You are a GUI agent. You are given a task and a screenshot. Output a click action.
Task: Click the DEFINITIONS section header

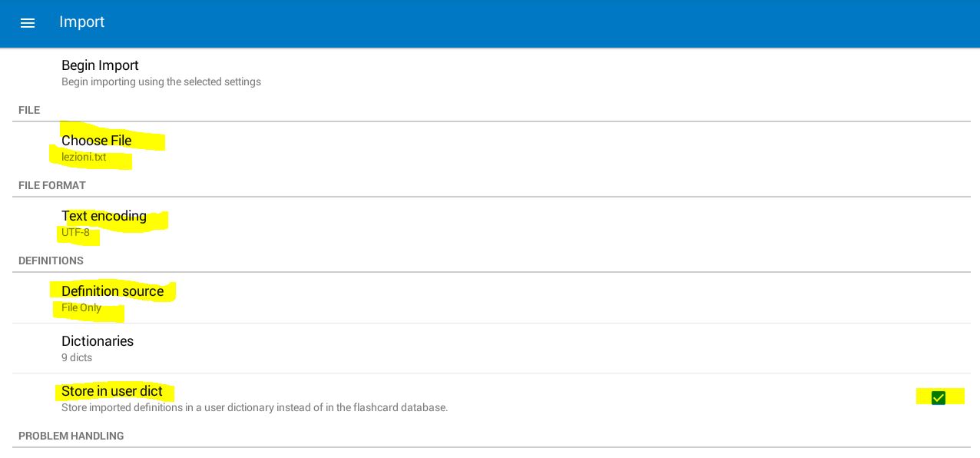tap(51, 261)
